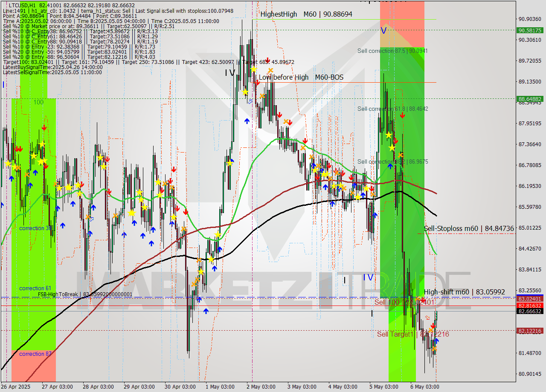This screenshot has height=392, width=546.
Task: Click the 30 Apr 03:00 axis label
Action: point(180,387)
